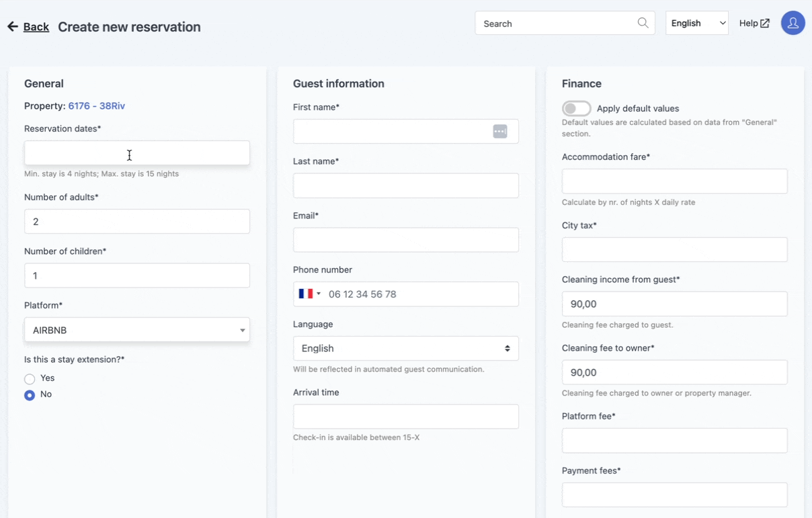The width and height of the screenshot is (812, 518).
Task: Open Help via the external link icon
Action: coord(766,22)
